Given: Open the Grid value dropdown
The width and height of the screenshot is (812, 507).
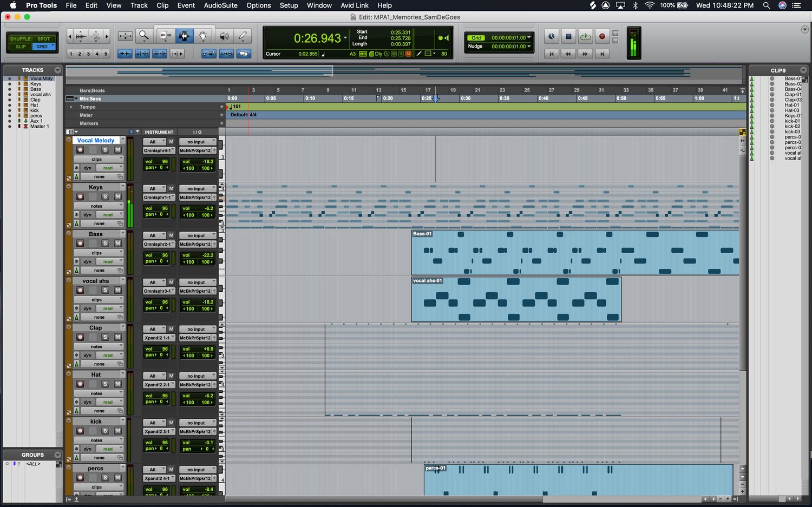Looking at the screenshot, I should coord(529,38).
